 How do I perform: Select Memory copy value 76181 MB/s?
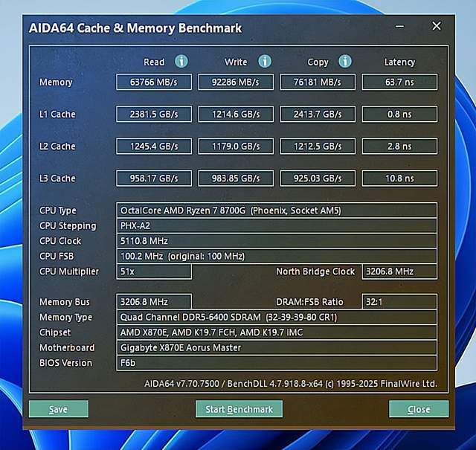tap(318, 82)
